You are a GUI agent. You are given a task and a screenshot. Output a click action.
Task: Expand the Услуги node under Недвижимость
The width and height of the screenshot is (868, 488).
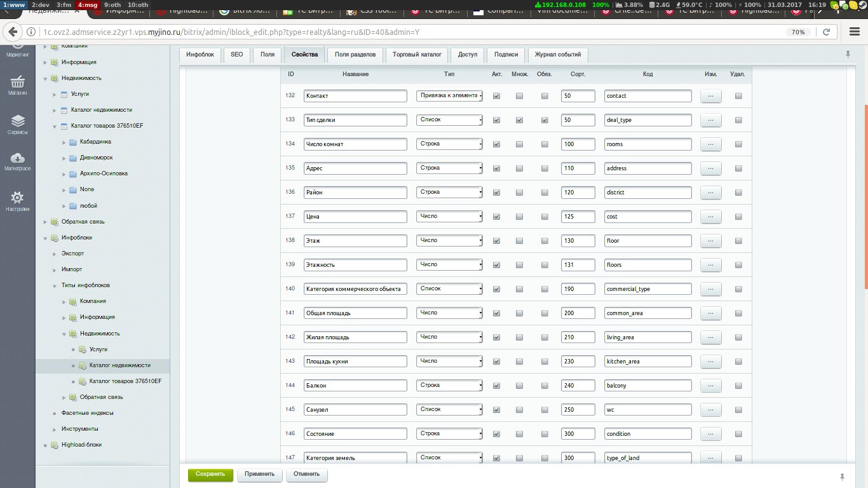tap(55, 94)
